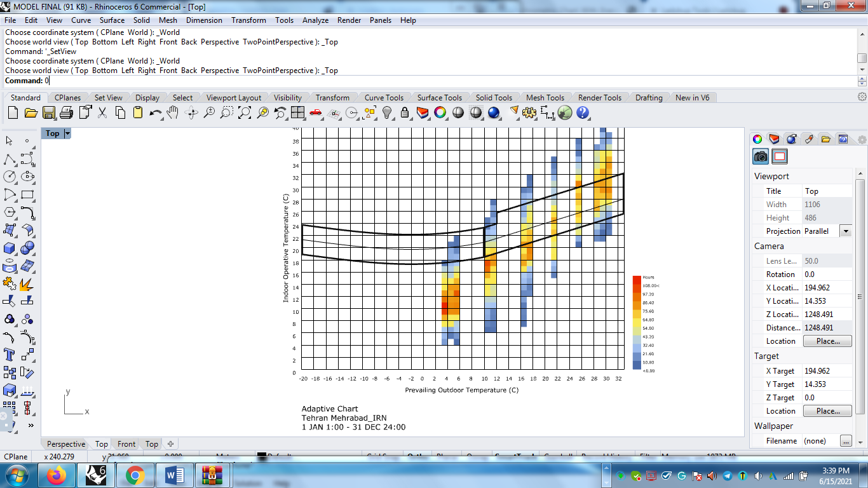868x488 pixels.
Task: Click the Explode tool icon
Action: (x=27, y=283)
